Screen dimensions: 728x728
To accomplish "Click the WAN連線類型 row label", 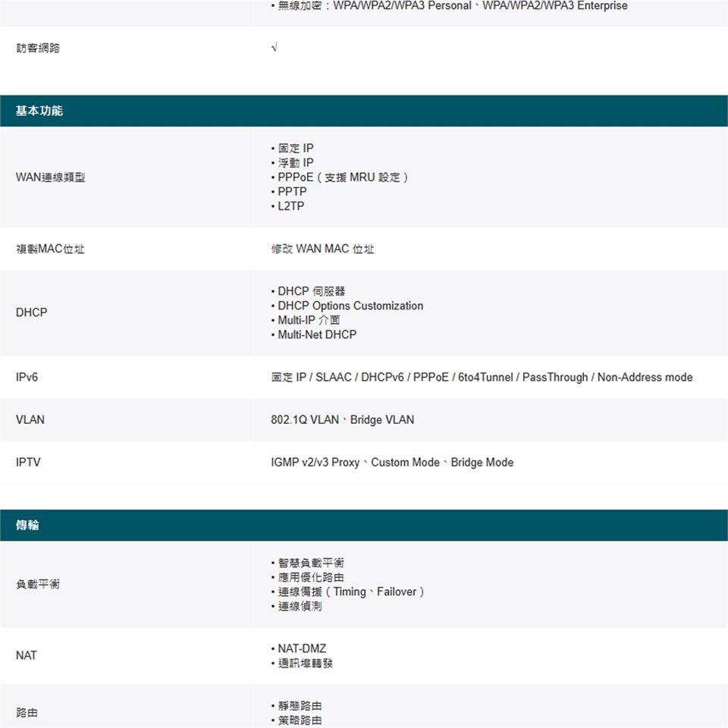I will pyautogui.click(x=51, y=177).
